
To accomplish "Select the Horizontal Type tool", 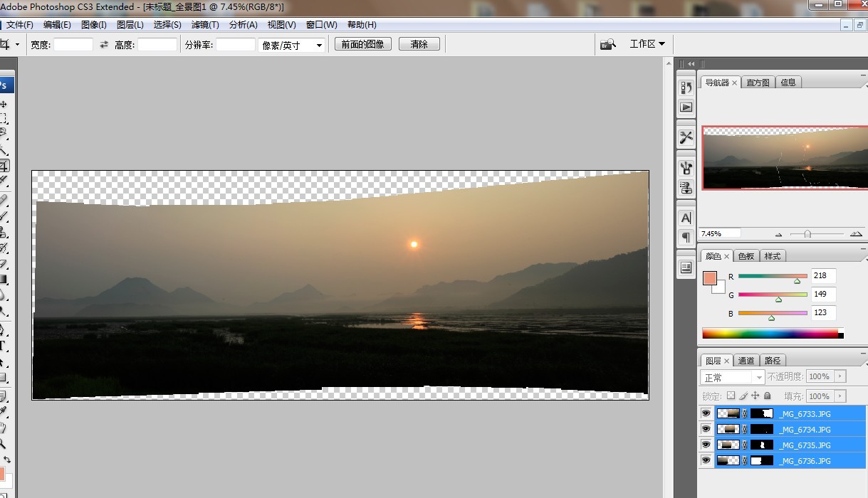I will pyautogui.click(x=4, y=346).
